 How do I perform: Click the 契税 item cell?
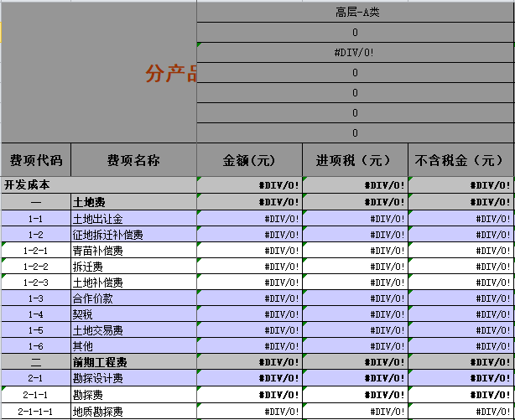click(133, 314)
